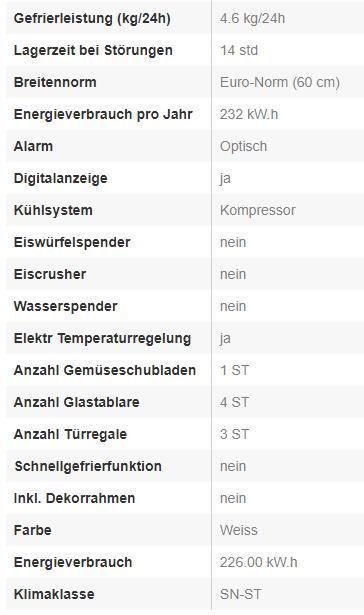364x615 pixels.
Task: Click the Gefrierleistung (kg/24h) label
Action: (x=92, y=18)
